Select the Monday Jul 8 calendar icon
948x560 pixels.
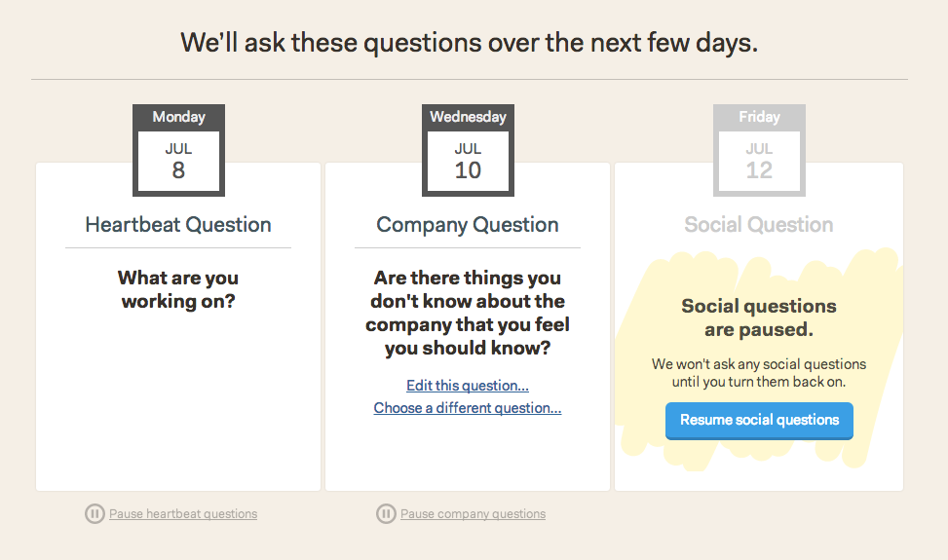[x=178, y=150]
